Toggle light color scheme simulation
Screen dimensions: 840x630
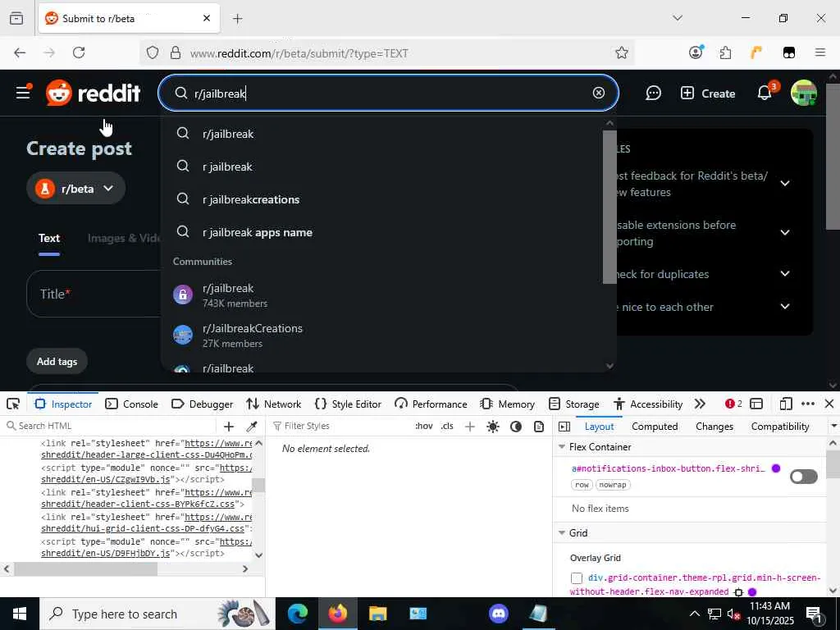coord(493,427)
